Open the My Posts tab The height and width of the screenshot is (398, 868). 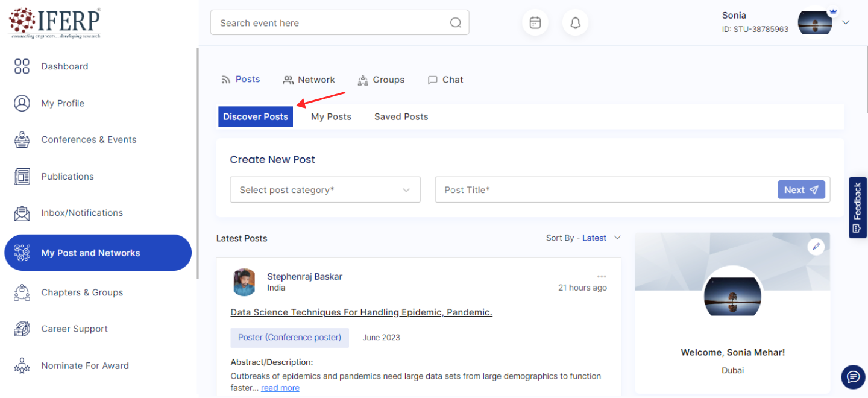point(331,117)
